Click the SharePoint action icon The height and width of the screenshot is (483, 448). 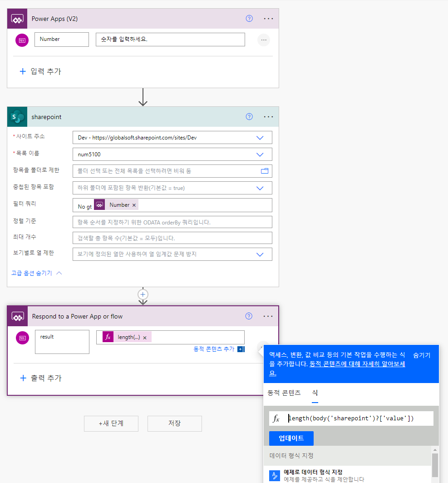(x=17, y=117)
